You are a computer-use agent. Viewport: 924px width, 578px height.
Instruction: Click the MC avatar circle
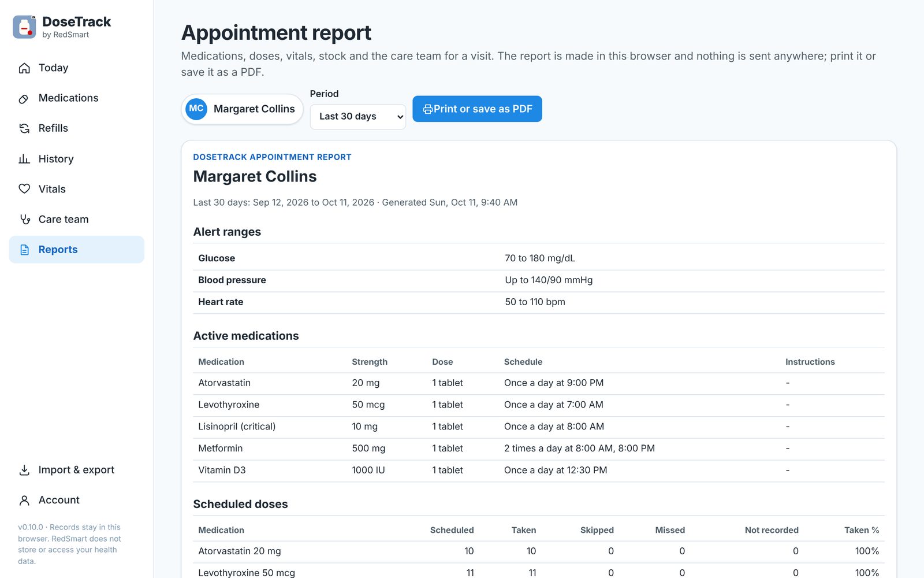(x=196, y=109)
